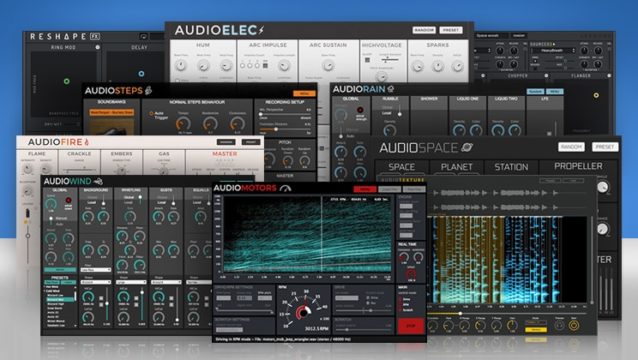Click RANDOM button in AudioElec
Viewport: 638px width, 360px height.
click(424, 30)
